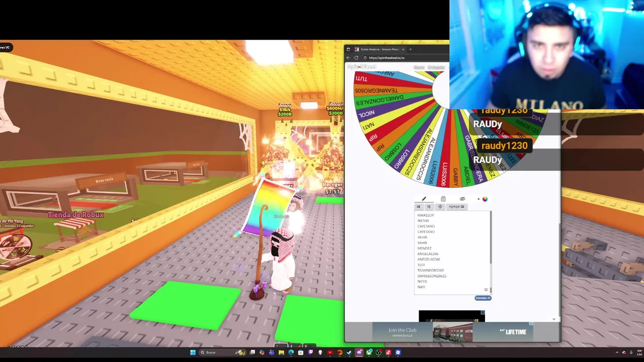Viewport: 644px width, 362px height.
Task: Click the Agregar image button
Action: 456,207
